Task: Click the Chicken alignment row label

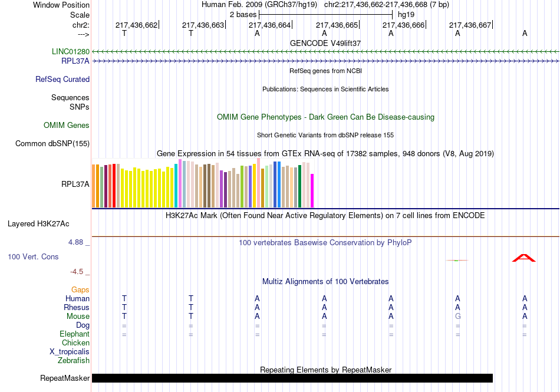Action: 75,342
